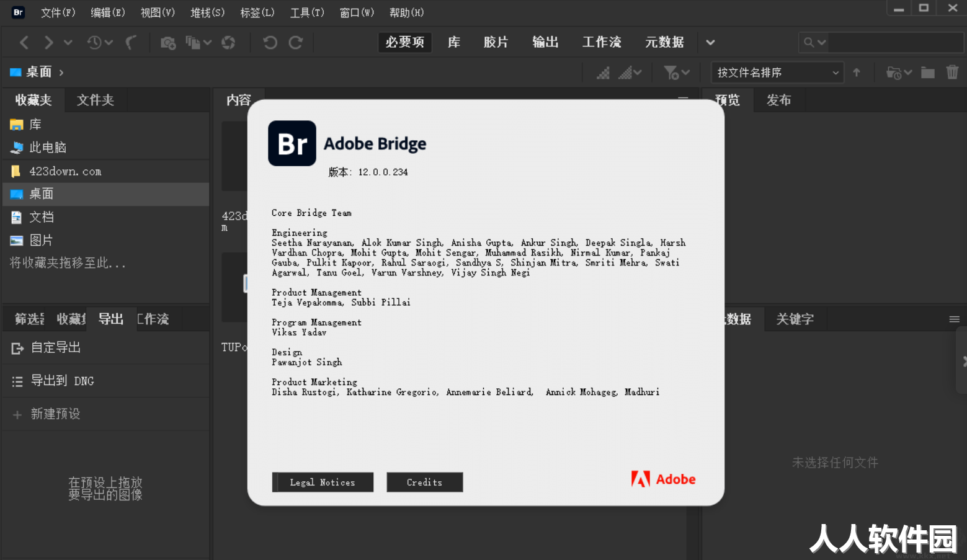Select the 收藏集 panel tab
The image size is (967, 560).
click(x=71, y=319)
